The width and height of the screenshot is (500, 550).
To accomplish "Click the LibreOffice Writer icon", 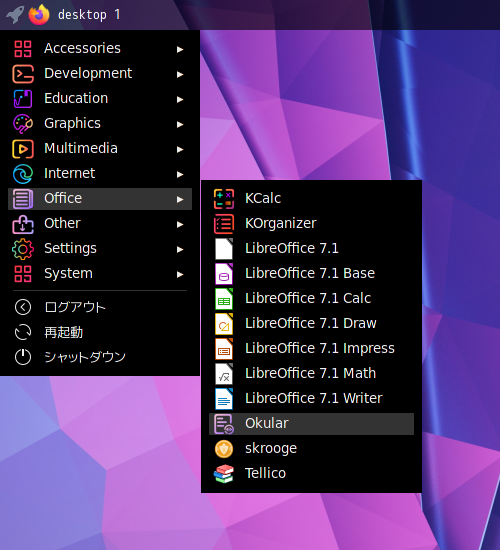I will pos(224,399).
